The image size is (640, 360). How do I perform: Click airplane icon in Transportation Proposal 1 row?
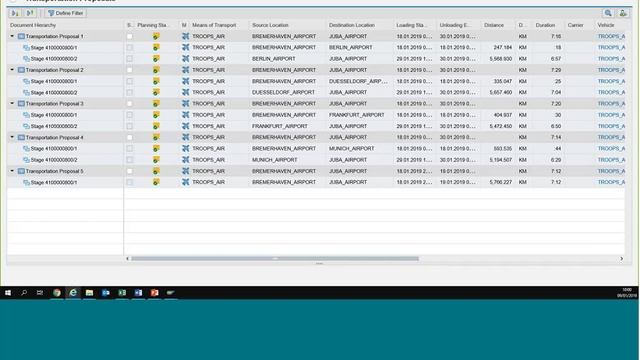coord(186,36)
